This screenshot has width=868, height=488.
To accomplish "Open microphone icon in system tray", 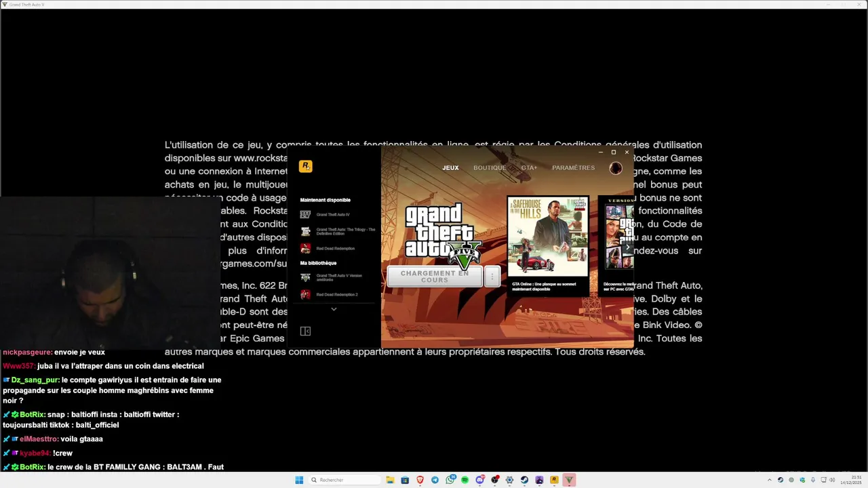I will click(813, 480).
